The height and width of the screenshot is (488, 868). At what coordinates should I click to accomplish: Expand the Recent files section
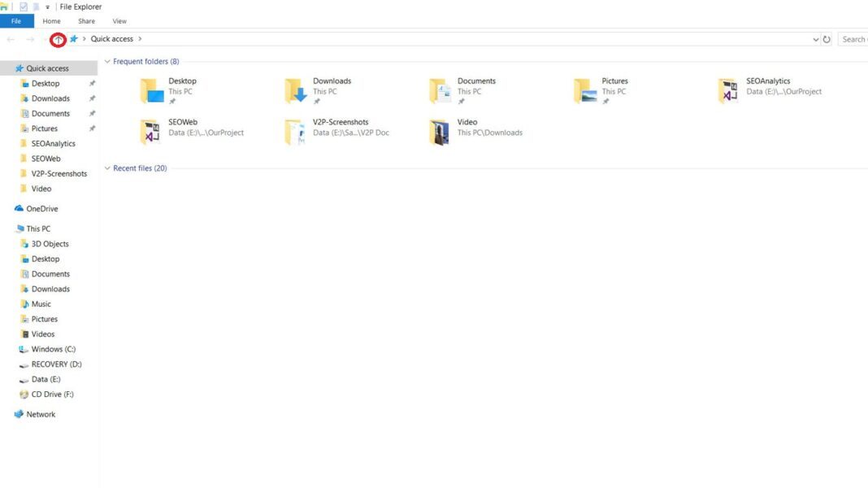[107, 168]
